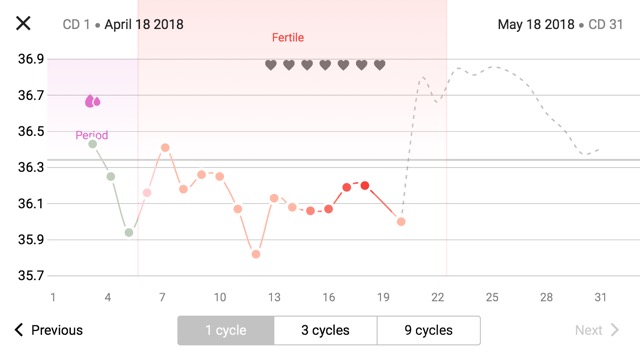The width and height of the screenshot is (640, 360).
Task: Tap the middle heart icon on day 16
Action: [x=325, y=65]
